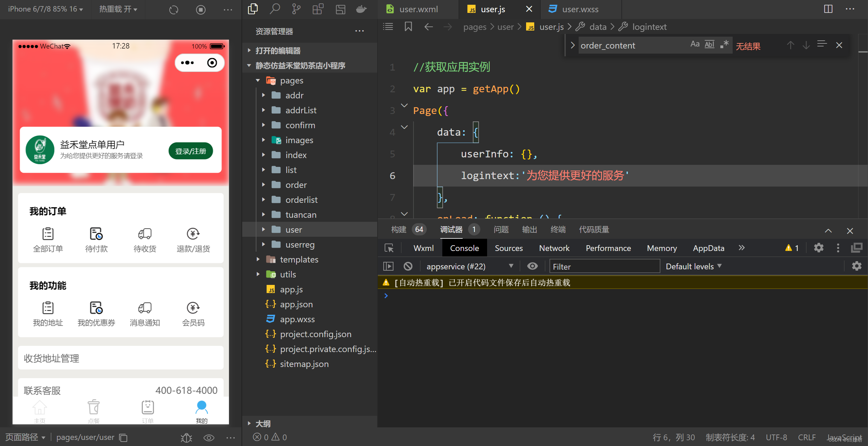Open console settings gear beside Default levels

[x=857, y=266]
